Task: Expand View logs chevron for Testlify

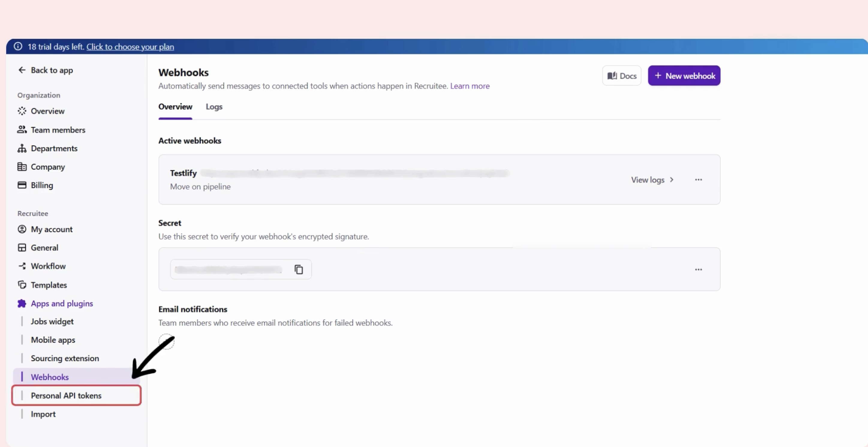Action: tap(672, 180)
